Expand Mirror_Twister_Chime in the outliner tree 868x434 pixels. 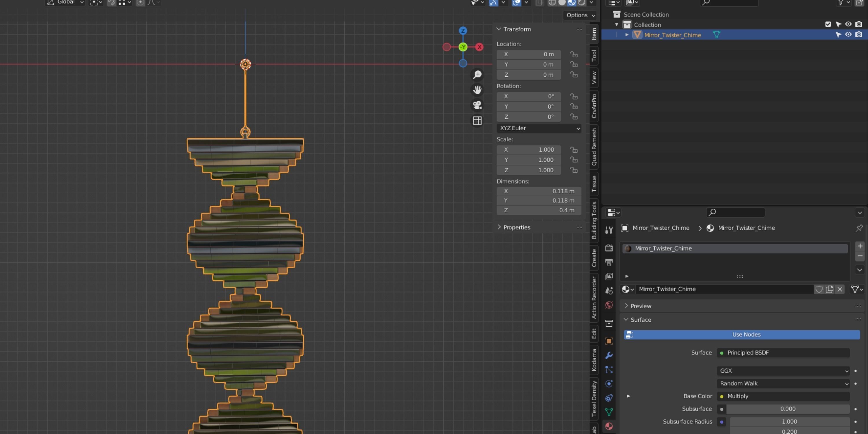(x=627, y=35)
